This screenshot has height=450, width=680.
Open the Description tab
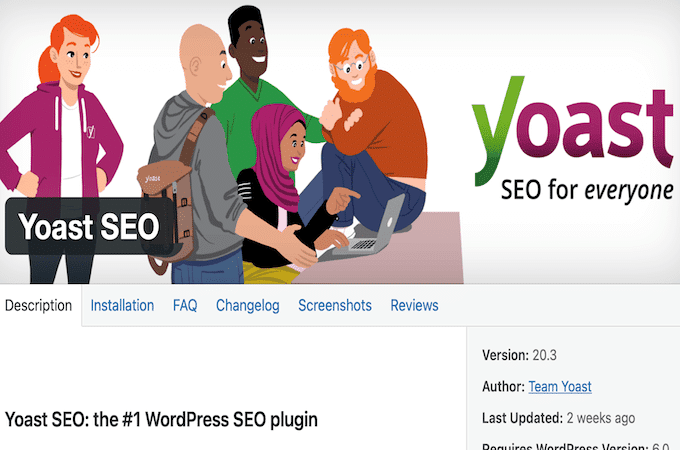click(39, 306)
